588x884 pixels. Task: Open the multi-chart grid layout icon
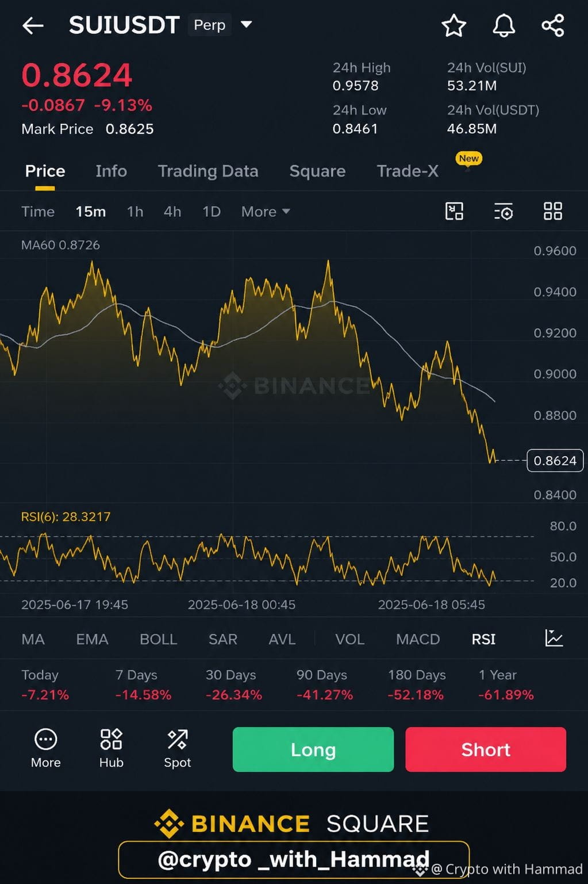[553, 211]
